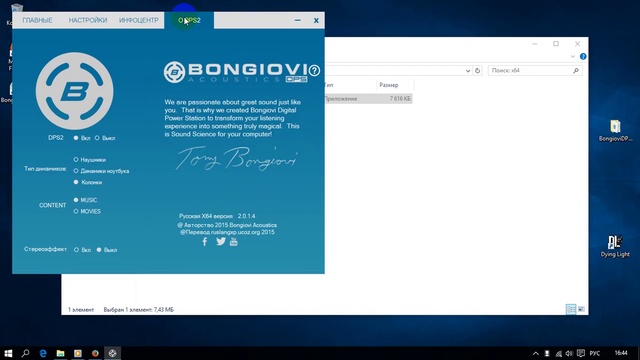This screenshot has width=640, height=360.
Task: Select Динамики ноутбука speaker type
Action: [76, 171]
